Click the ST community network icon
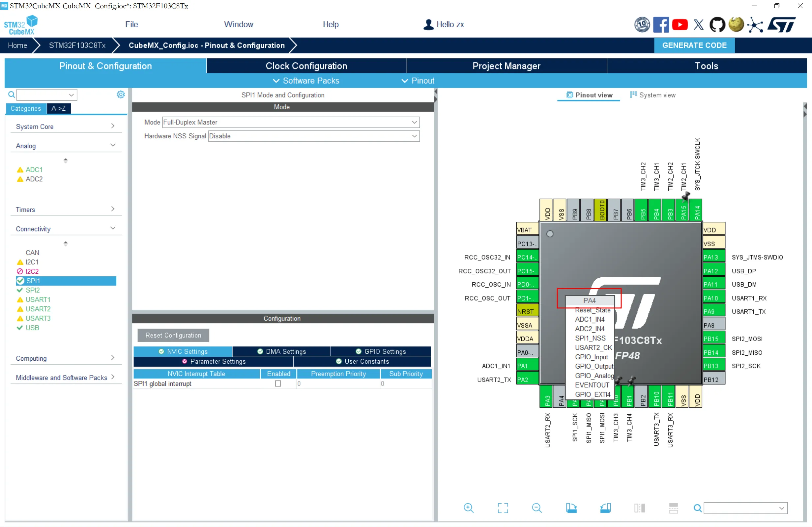 coord(755,25)
